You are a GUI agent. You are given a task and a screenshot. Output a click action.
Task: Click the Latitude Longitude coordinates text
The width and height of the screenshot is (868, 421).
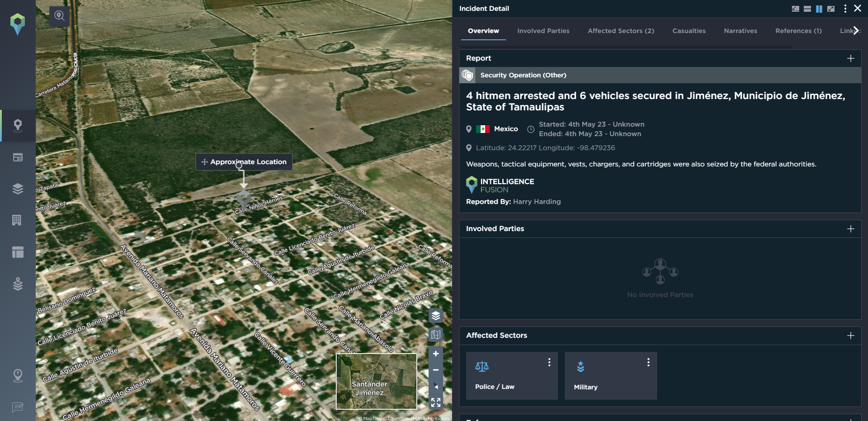pyautogui.click(x=545, y=148)
